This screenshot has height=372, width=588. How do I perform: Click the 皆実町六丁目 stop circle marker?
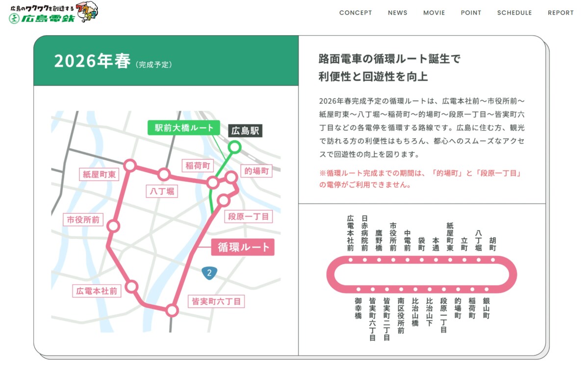click(x=172, y=310)
